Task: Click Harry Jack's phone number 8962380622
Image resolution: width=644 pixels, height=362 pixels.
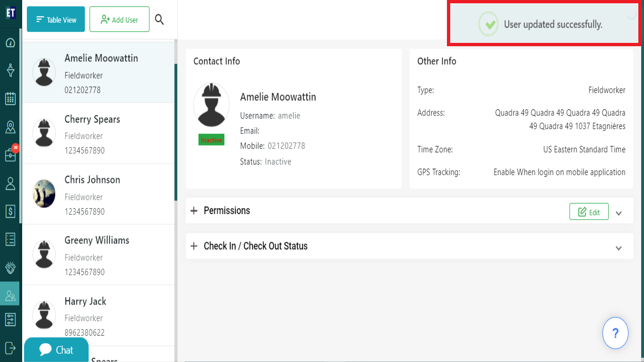Action: [x=85, y=333]
